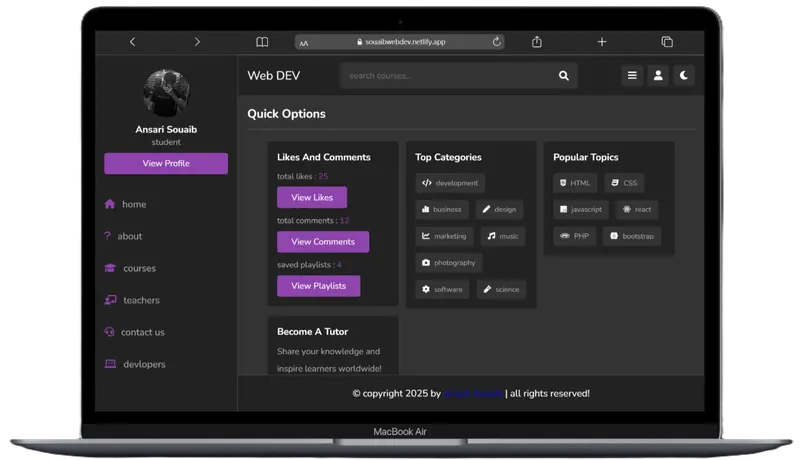Open contact us sidebar link
Viewport: 800px width, 460px height.
coord(134,332)
